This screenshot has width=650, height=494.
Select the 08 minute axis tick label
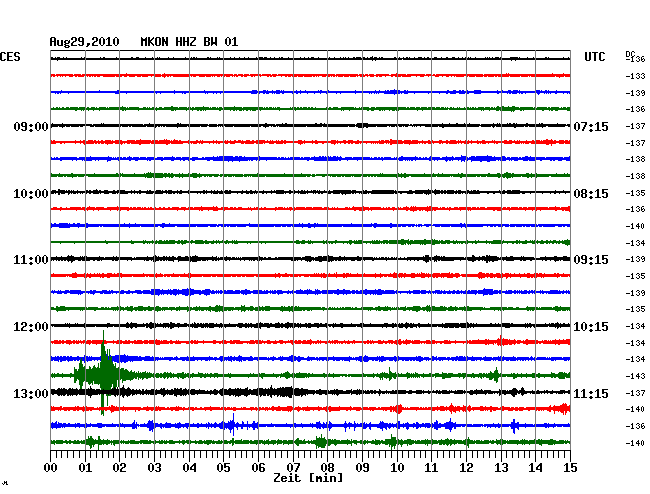327,468
